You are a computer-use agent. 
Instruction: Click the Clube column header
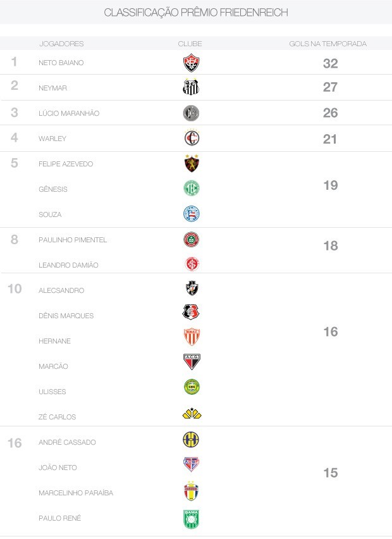[x=190, y=44]
